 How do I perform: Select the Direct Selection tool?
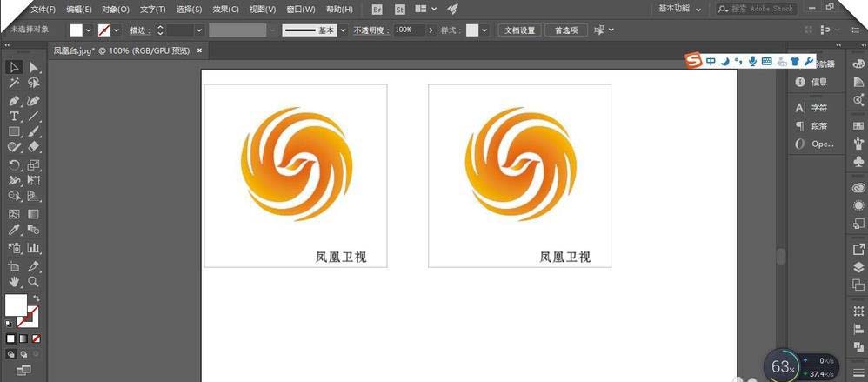coord(34,67)
